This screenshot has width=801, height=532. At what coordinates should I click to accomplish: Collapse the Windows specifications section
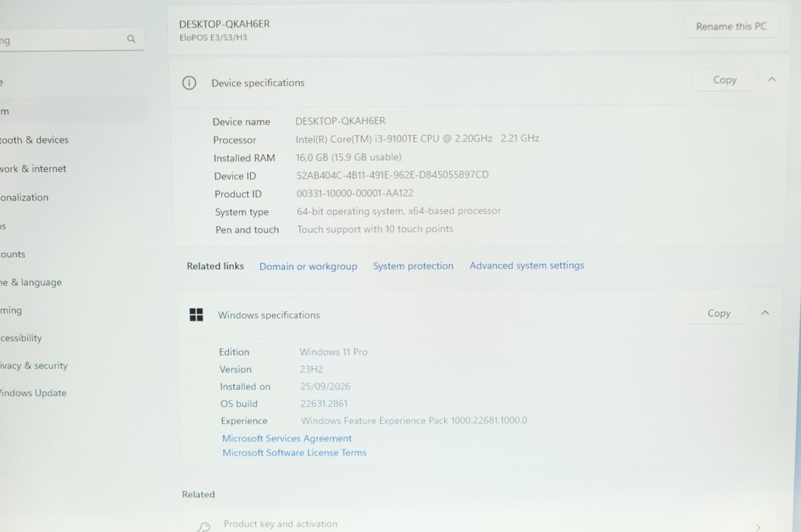pyautogui.click(x=765, y=312)
